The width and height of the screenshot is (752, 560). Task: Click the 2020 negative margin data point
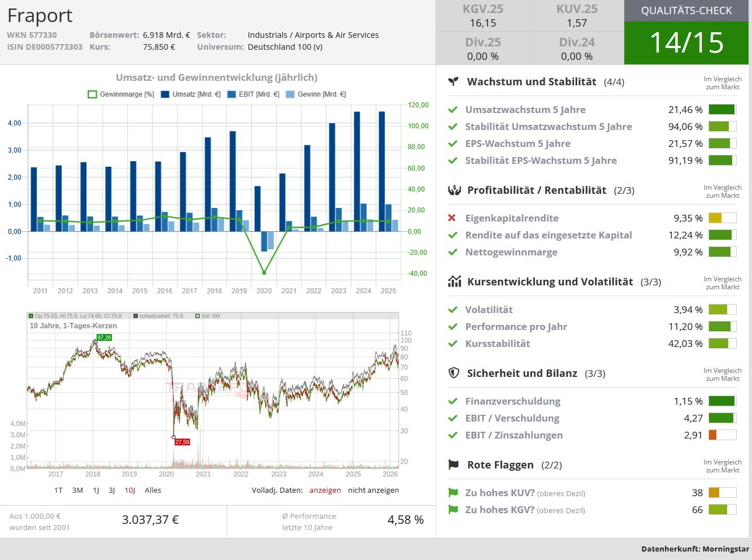(x=264, y=273)
